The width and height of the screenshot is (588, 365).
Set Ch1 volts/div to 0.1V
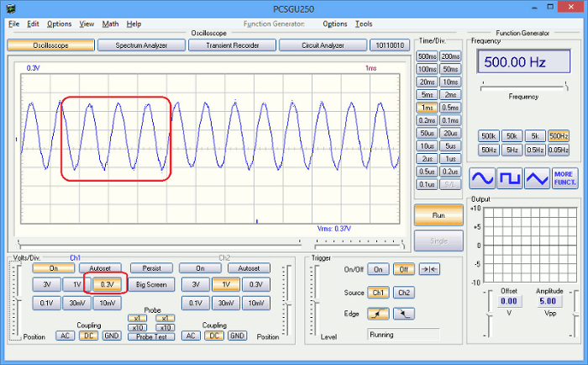coord(46,303)
